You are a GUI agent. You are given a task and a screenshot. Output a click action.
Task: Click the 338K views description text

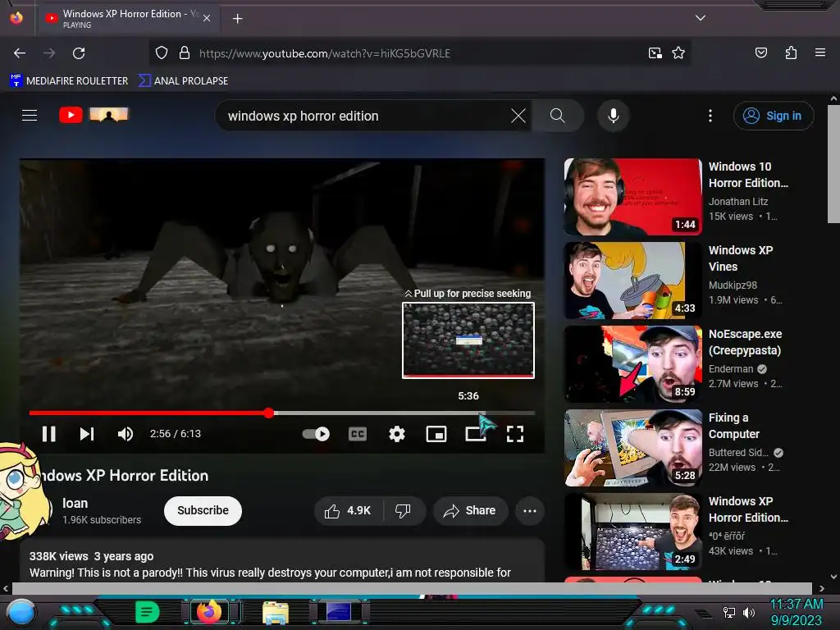(59, 556)
